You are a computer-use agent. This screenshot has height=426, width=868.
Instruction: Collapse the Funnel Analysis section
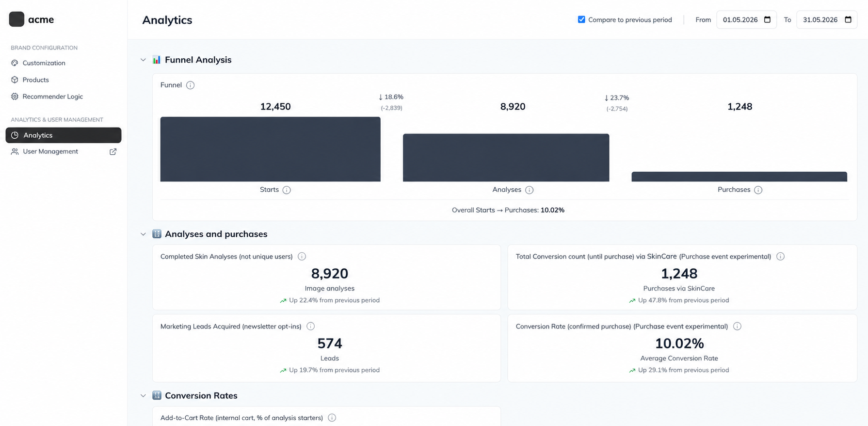pyautogui.click(x=143, y=60)
